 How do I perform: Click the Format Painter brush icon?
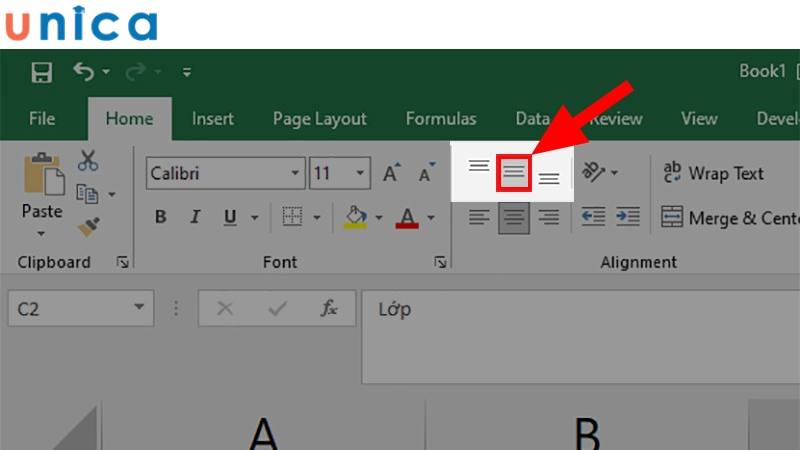pyautogui.click(x=88, y=227)
